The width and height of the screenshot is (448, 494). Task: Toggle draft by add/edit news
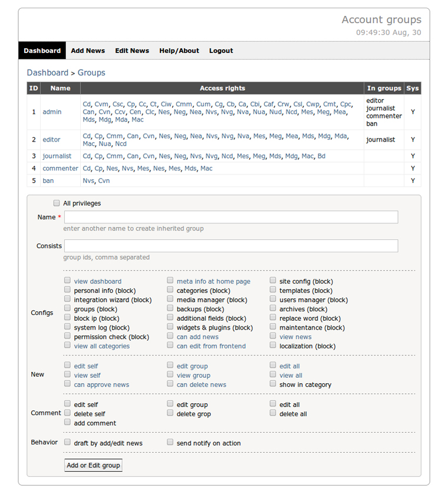[x=68, y=442]
